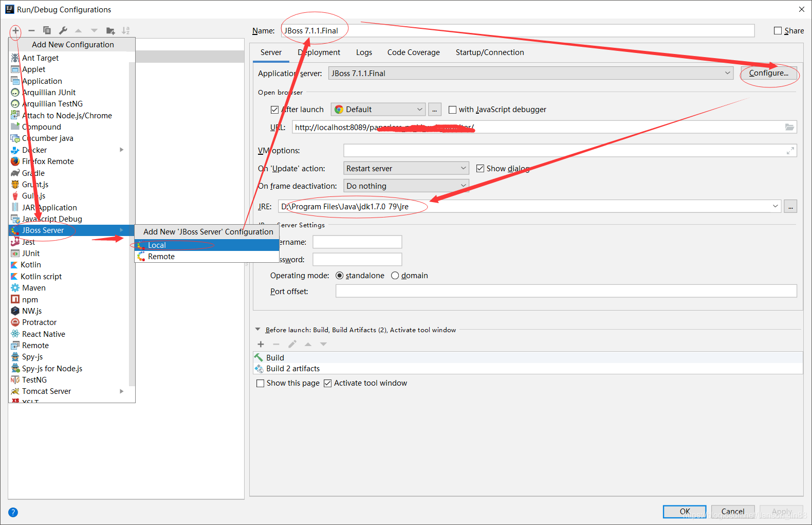Viewport: 812px width, 525px height.
Task: Choose Local JBoss Server configuration
Action: coord(207,245)
